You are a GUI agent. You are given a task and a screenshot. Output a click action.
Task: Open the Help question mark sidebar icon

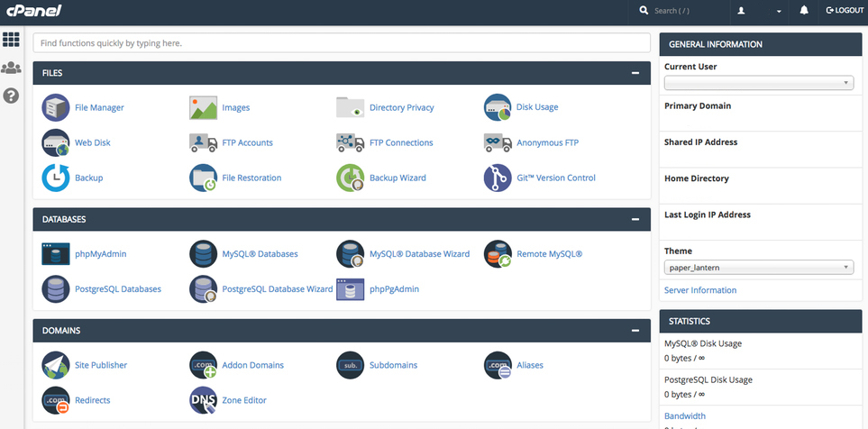(x=11, y=95)
